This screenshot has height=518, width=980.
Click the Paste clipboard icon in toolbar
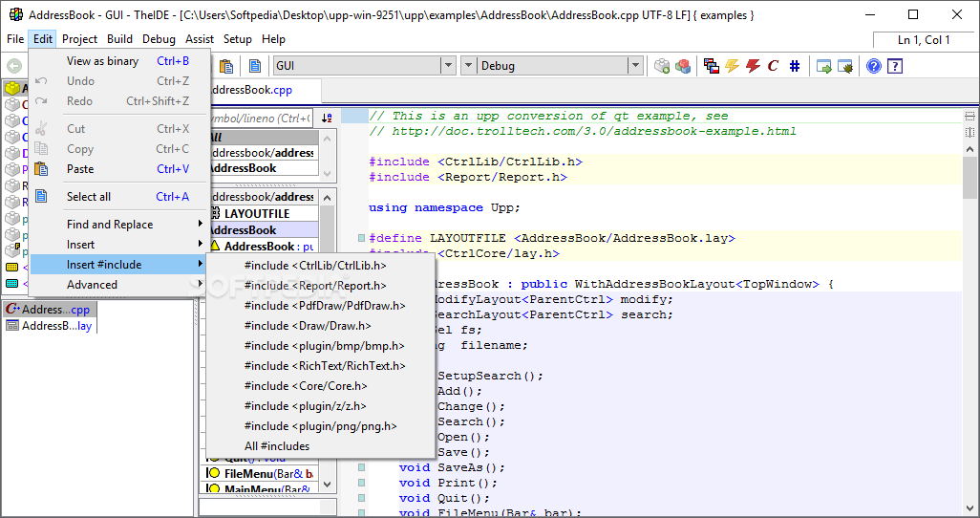coord(226,66)
